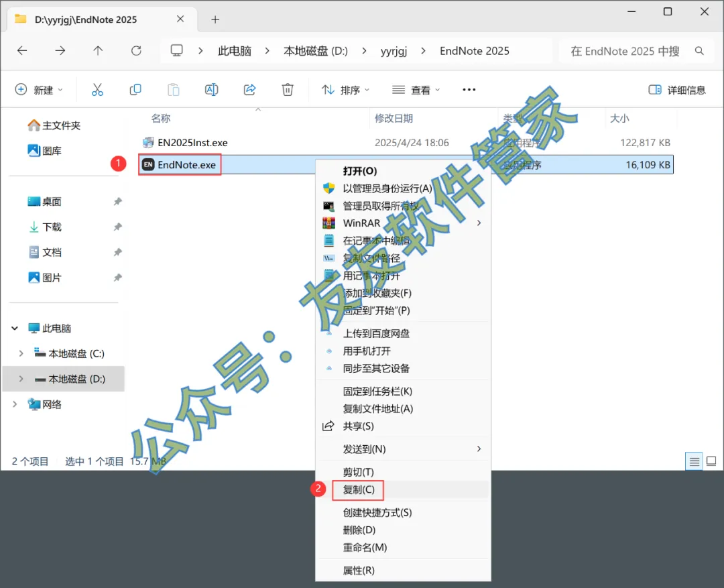The width and height of the screenshot is (724, 588).
Task: Expand 本地磁盘 (C:) tree node
Action: click(x=21, y=353)
